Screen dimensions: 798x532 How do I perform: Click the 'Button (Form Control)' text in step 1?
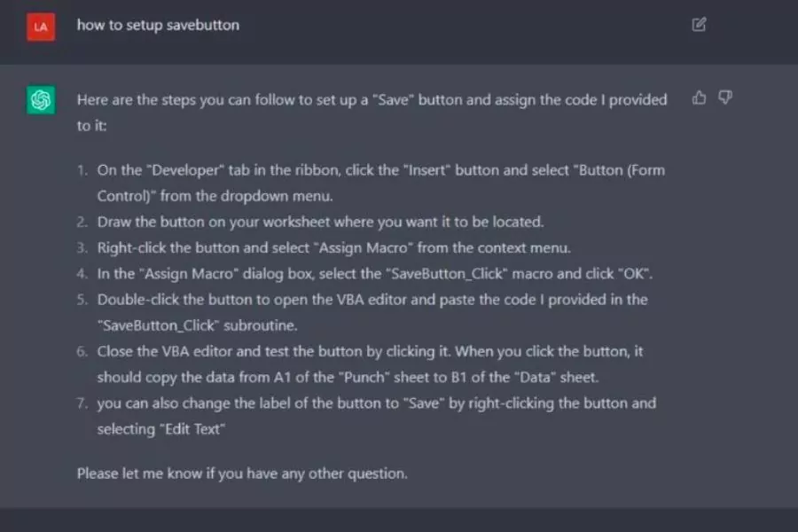coord(380,183)
